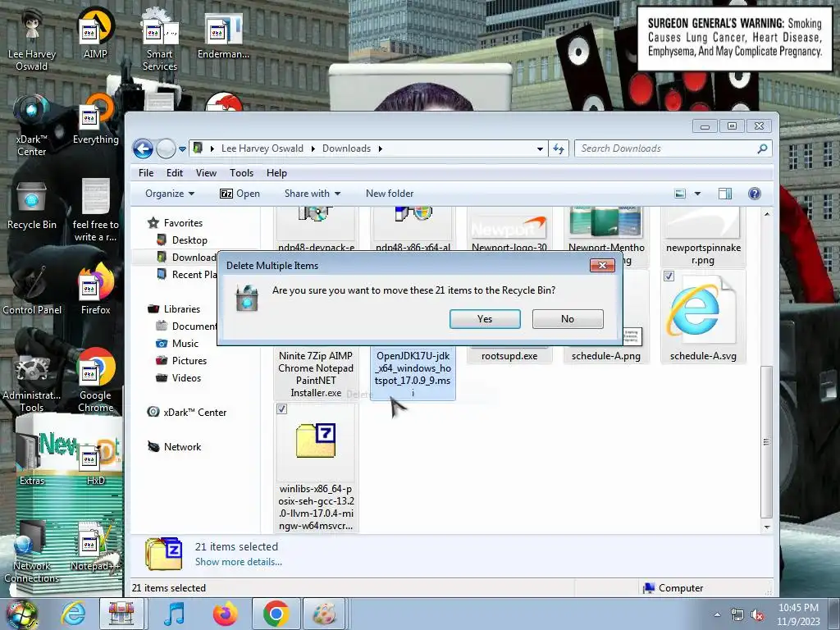Click the Change your view icon
Image resolution: width=840 pixels, height=630 pixels.
point(680,194)
